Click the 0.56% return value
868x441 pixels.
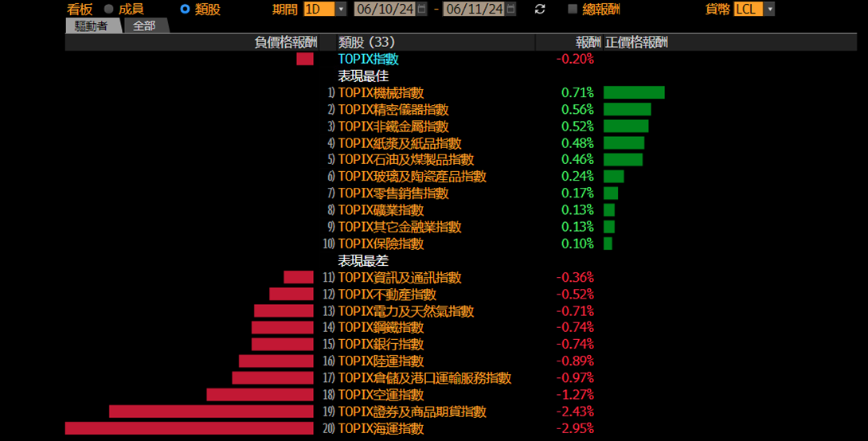coord(577,110)
